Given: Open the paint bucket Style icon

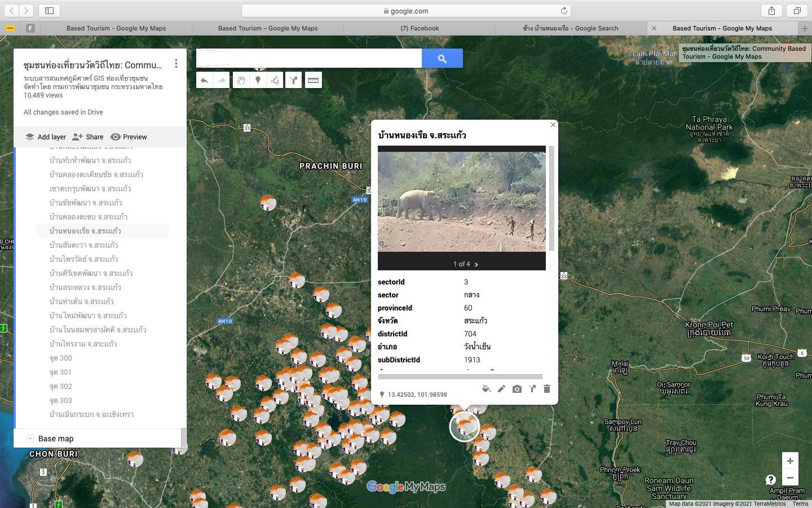Looking at the screenshot, I should 486,389.
